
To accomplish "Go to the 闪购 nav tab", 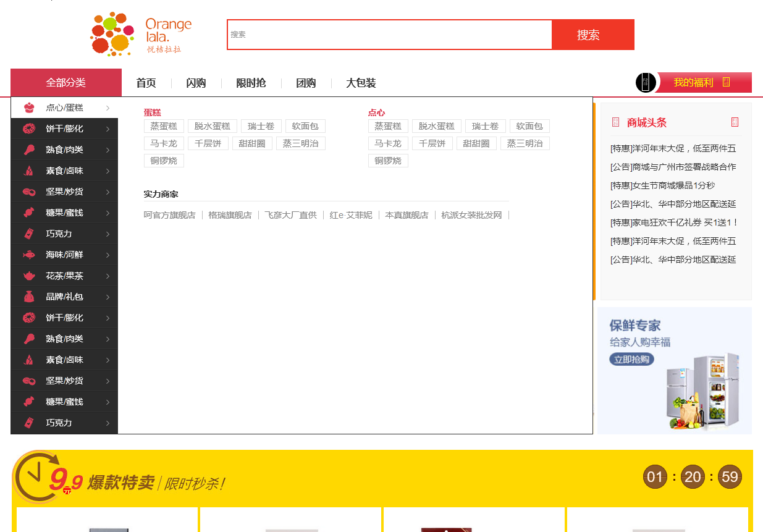I will click(196, 83).
